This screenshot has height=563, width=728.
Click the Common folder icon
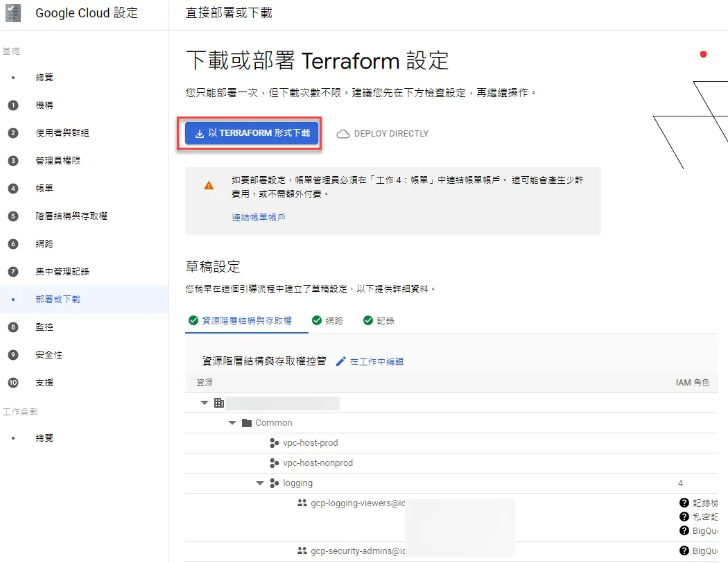[x=247, y=423]
